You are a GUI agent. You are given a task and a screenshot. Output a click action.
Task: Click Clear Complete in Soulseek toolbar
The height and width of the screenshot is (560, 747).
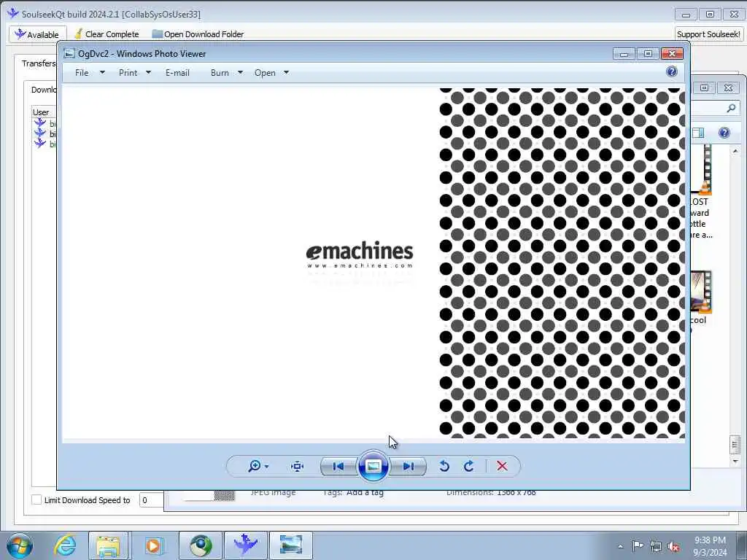pos(107,34)
